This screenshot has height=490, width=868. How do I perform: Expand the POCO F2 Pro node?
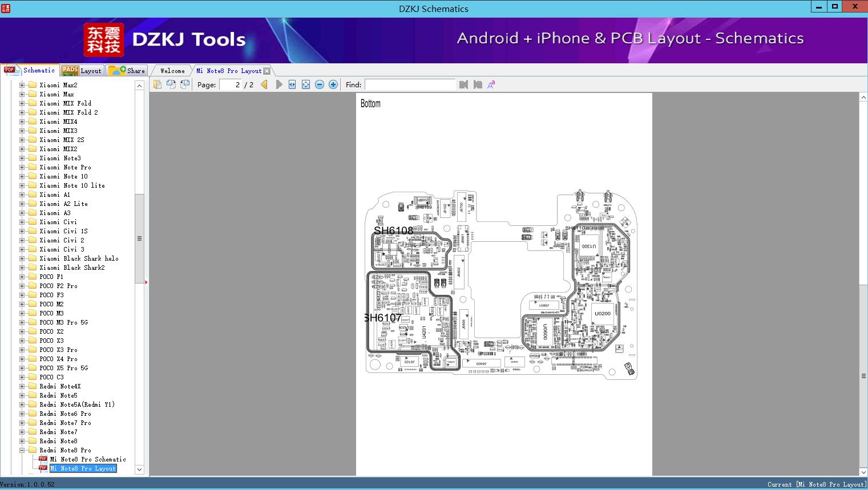(x=22, y=286)
